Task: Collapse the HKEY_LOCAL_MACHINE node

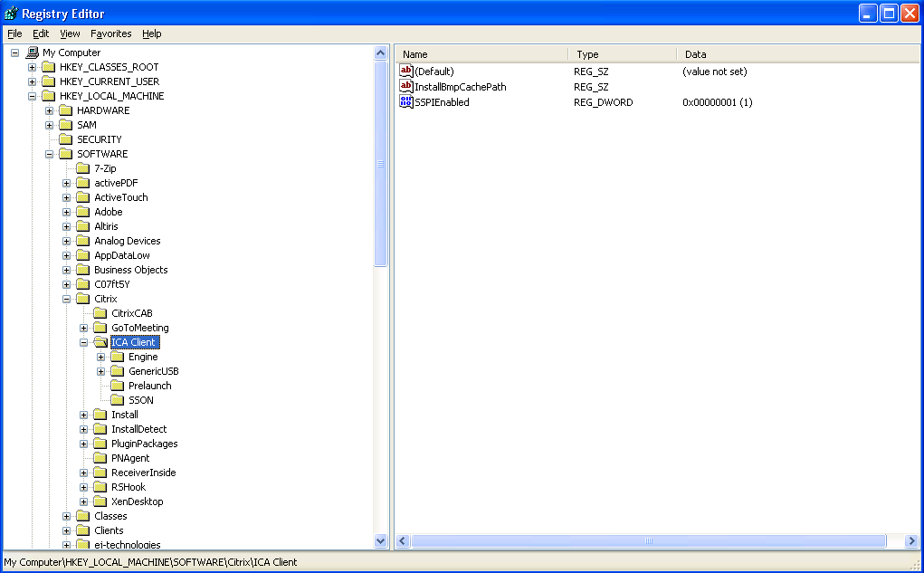Action: 32,96
